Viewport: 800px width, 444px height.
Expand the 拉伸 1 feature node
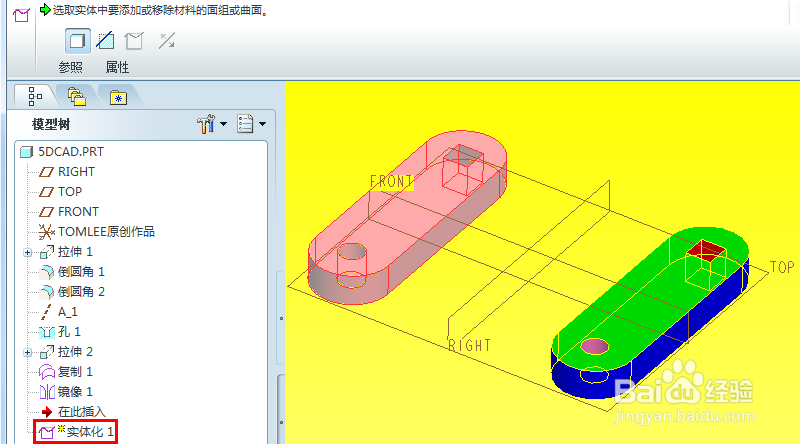[28, 252]
